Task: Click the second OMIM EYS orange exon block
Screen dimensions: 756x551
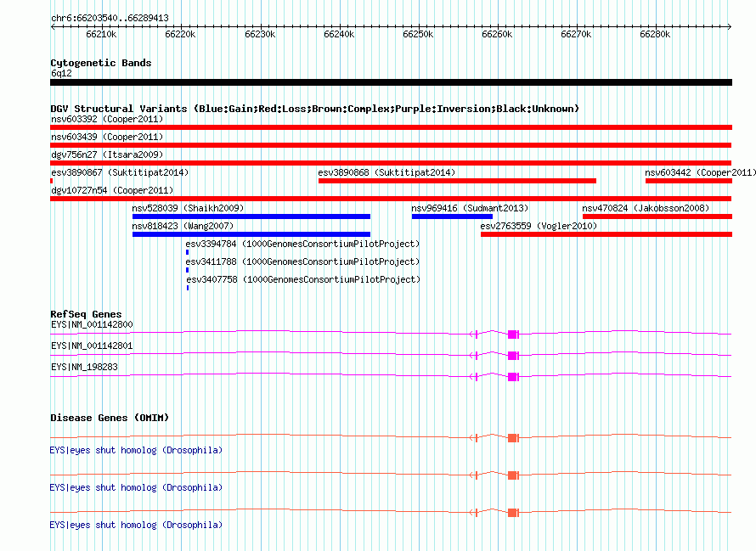Action: tap(513, 475)
